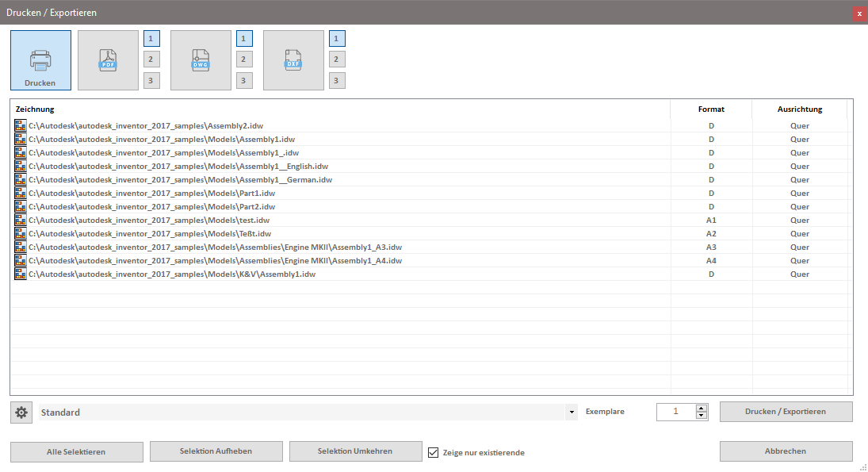This screenshot has width=868, height=472.
Task: Select PDF export quality level 2
Action: click(x=151, y=59)
